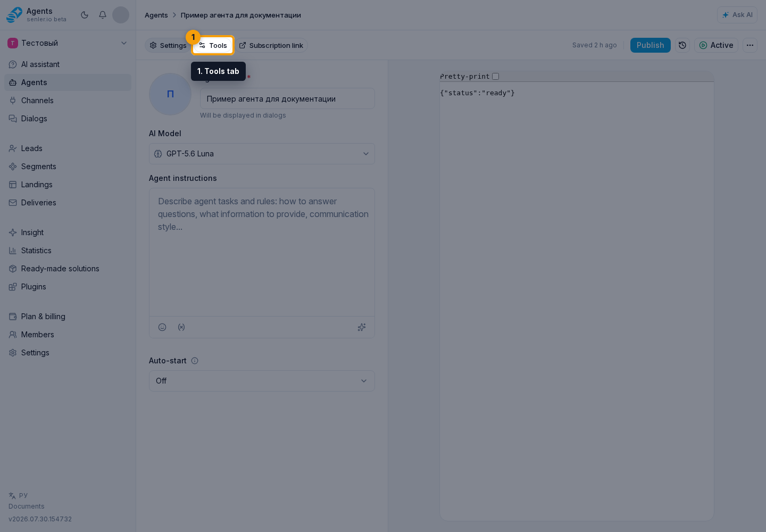766x532 pixels.
Task: Click the {"status":"ready"} JSON text
Action: click(477, 93)
